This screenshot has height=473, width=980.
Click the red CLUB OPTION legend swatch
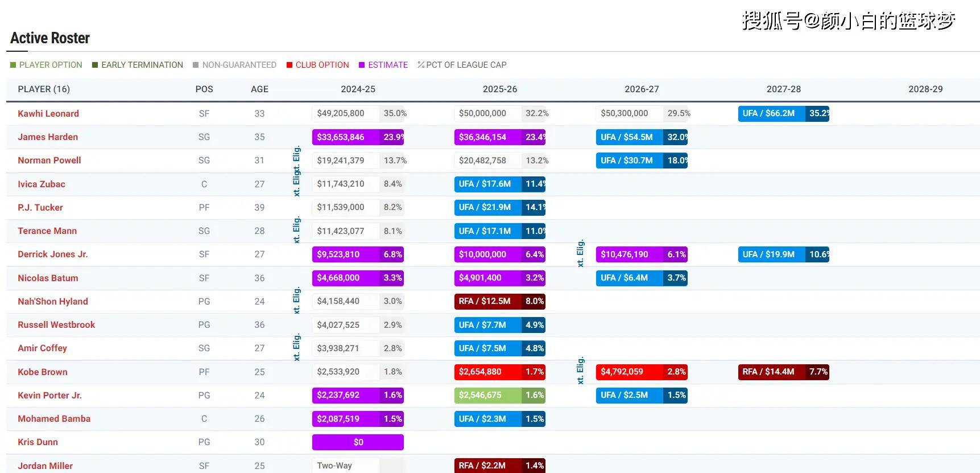tap(290, 65)
